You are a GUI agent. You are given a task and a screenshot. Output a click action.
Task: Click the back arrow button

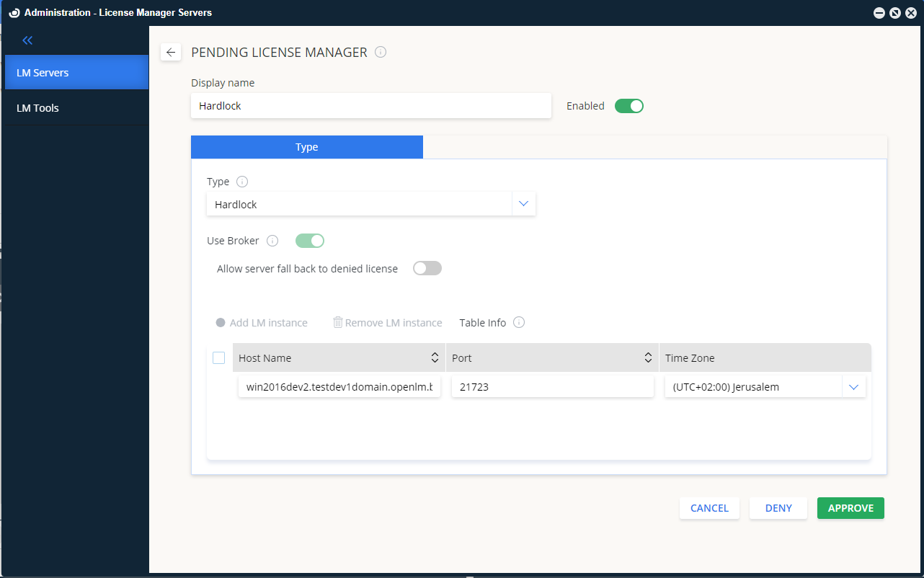[171, 52]
